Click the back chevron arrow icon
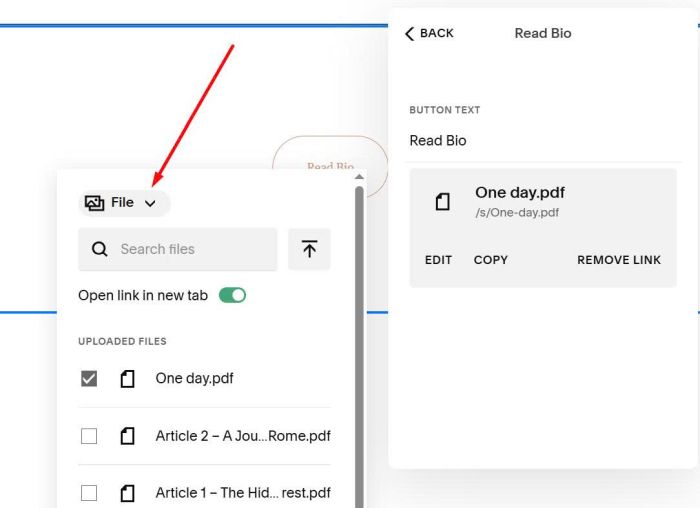The width and height of the screenshot is (700, 508). tap(409, 33)
